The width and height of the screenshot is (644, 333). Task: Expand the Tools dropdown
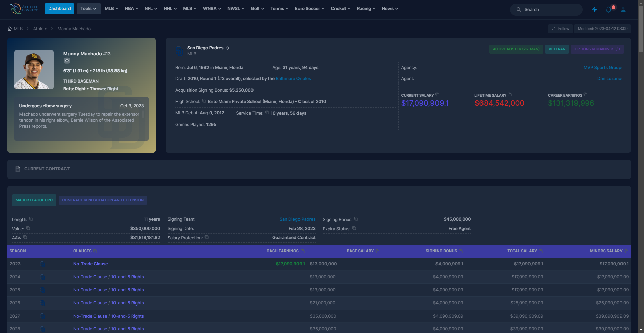88,9
